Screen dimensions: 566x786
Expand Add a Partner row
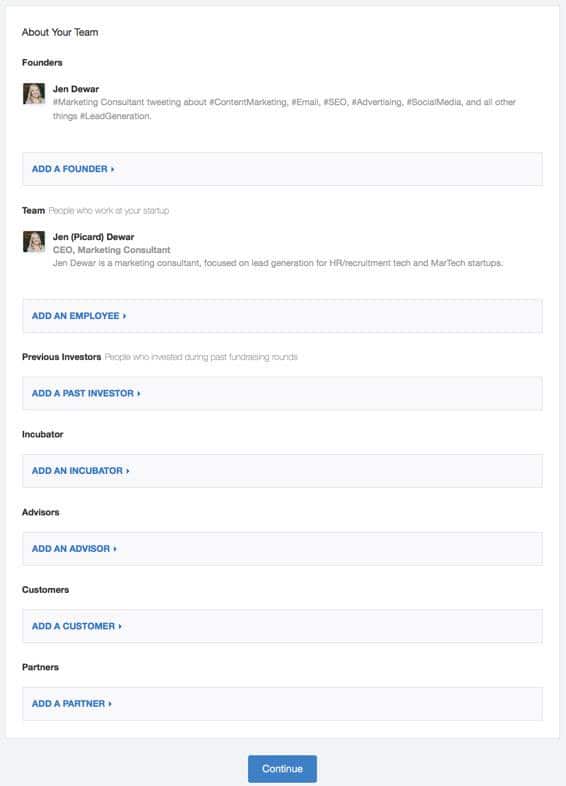click(282, 704)
